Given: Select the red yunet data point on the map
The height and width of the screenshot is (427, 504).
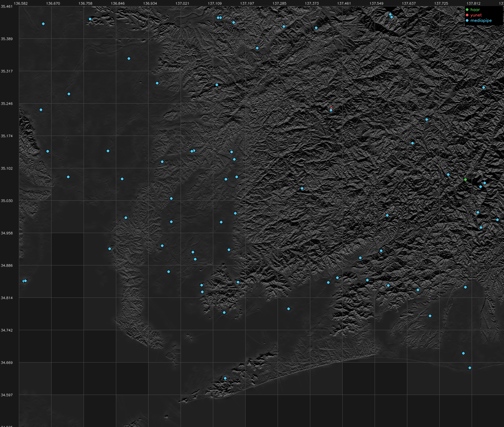Looking at the screenshot, I should [x=331, y=108].
